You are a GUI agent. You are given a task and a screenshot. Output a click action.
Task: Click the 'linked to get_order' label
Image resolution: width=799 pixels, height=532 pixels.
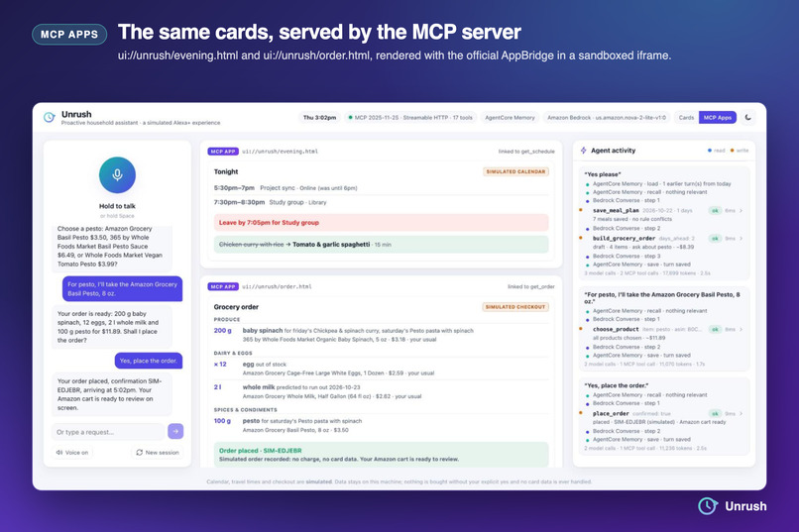click(531, 286)
